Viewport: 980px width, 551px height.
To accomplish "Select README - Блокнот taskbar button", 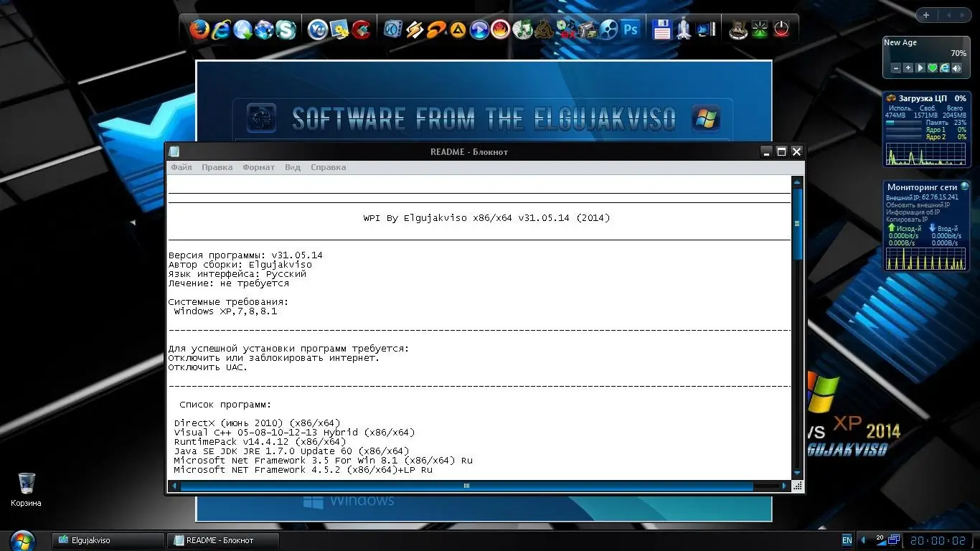I will pyautogui.click(x=222, y=540).
